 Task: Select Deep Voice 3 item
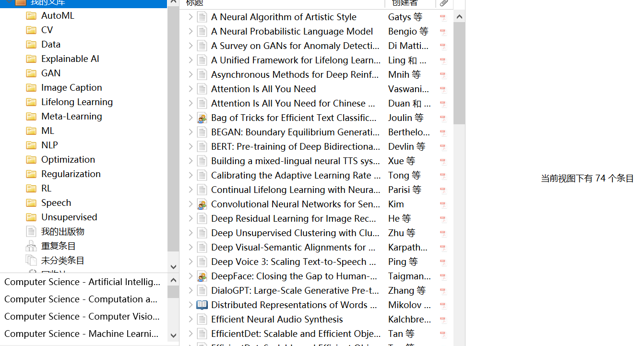click(293, 262)
